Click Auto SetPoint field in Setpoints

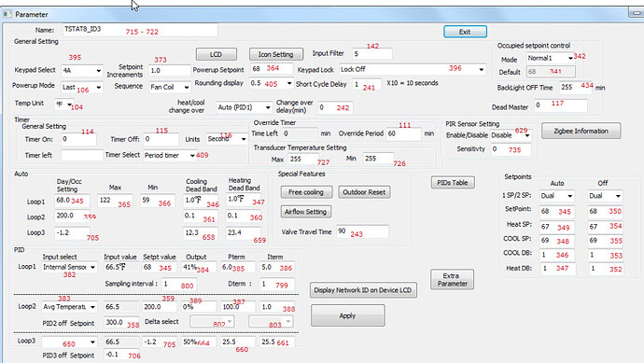(557, 211)
